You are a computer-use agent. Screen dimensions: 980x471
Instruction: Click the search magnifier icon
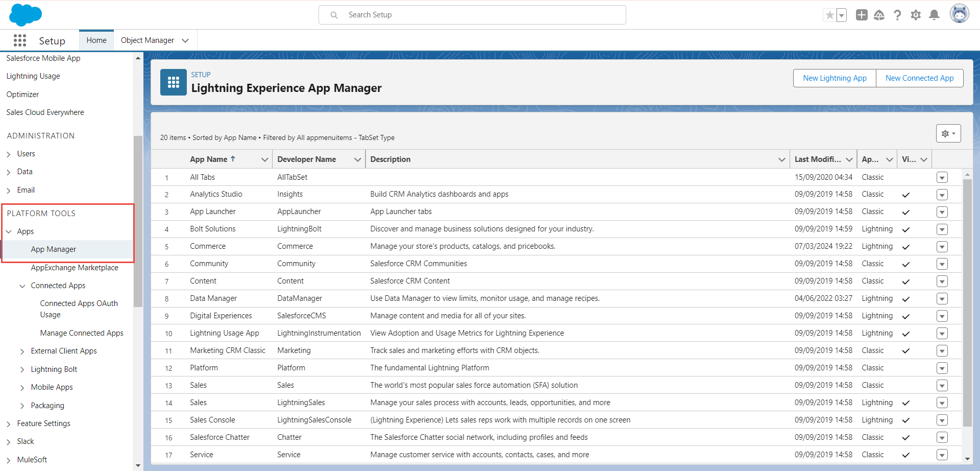click(334, 15)
